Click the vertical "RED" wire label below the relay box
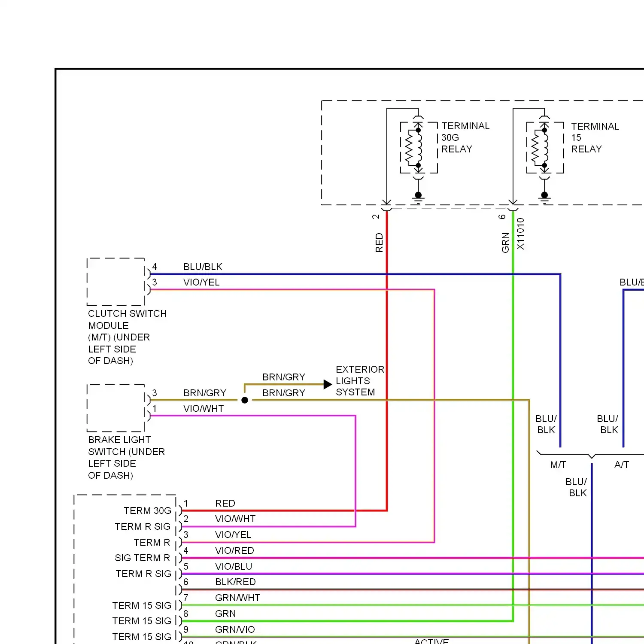 pos(379,243)
